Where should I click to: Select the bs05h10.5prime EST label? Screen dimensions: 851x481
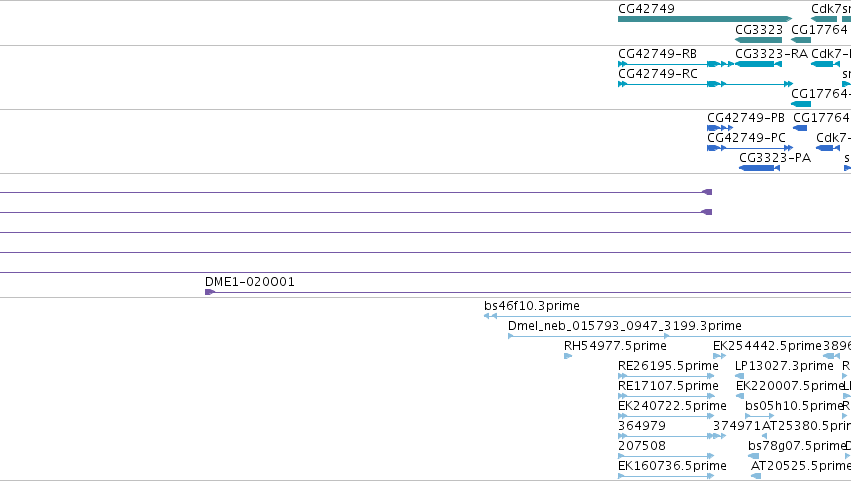(x=793, y=406)
